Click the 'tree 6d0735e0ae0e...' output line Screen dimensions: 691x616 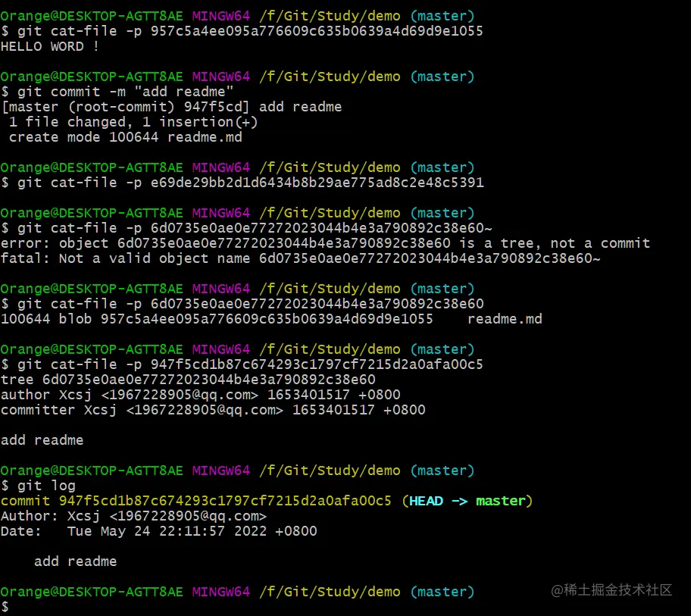188,380
